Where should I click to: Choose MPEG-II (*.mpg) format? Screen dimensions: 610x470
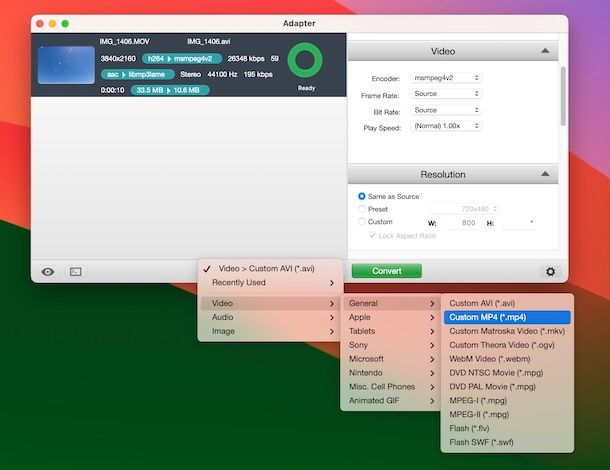point(507,414)
